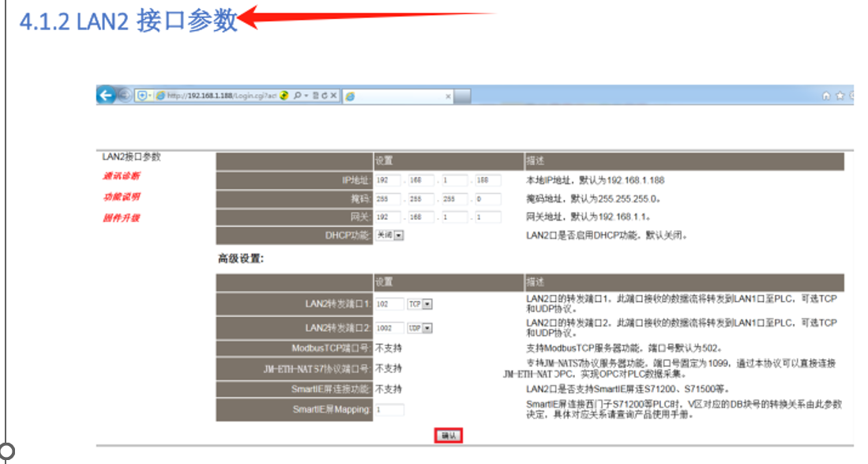This screenshot has width=868, height=464.
Task: Go back using the browser back arrow
Action: (x=106, y=95)
